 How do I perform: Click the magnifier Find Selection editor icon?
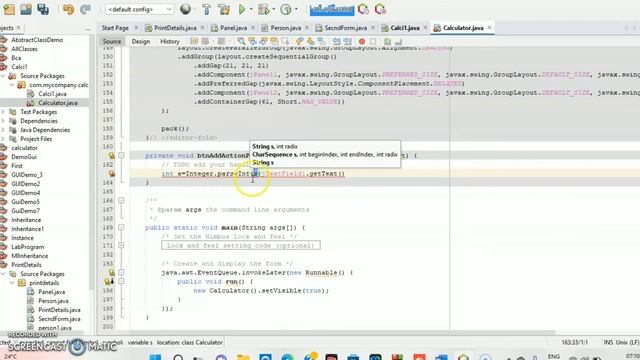tap(242, 41)
